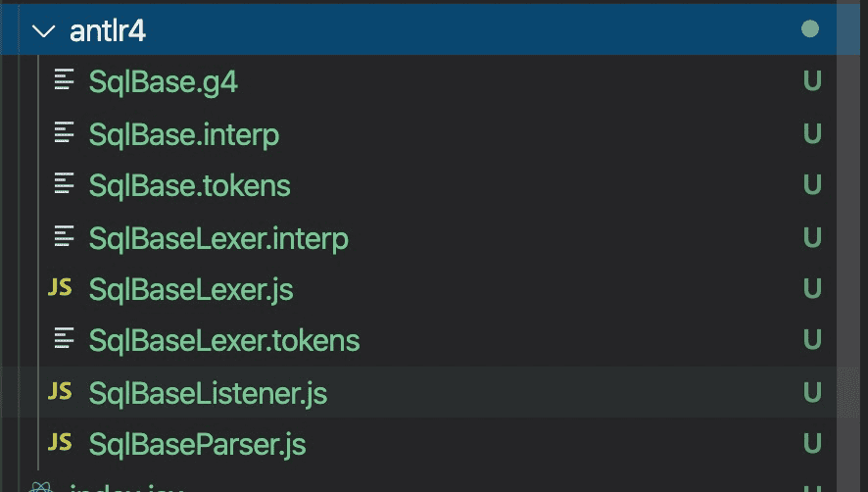
Task: Collapse the antlr4 folder chevron
Action: click(44, 30)
